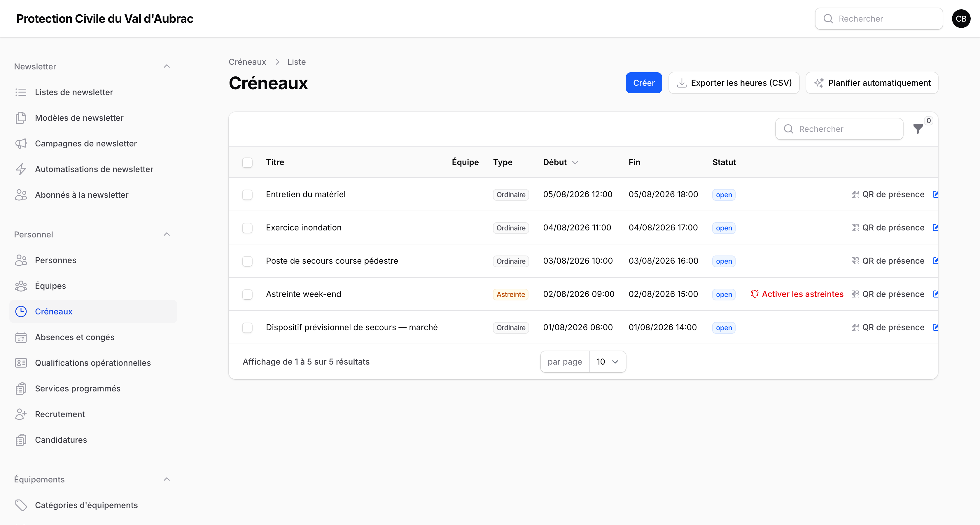The width and height of the screenshot is (980, 525).
Task: Click the Modèles de newsletter document icon
Action: [21, 118]
